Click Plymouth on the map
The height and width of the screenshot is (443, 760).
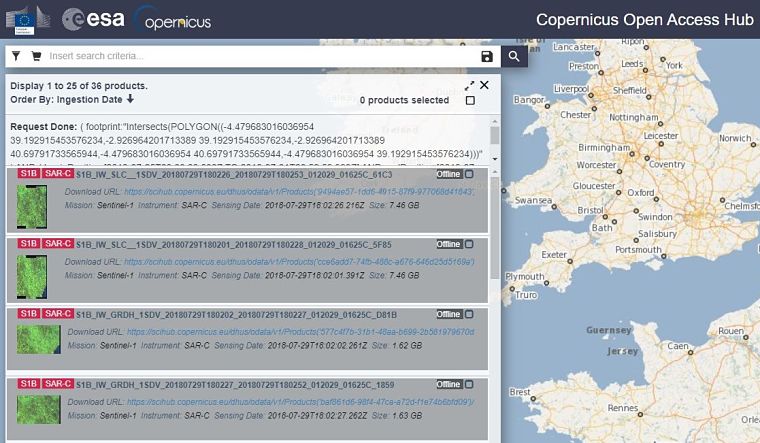(x=525, y=276)
